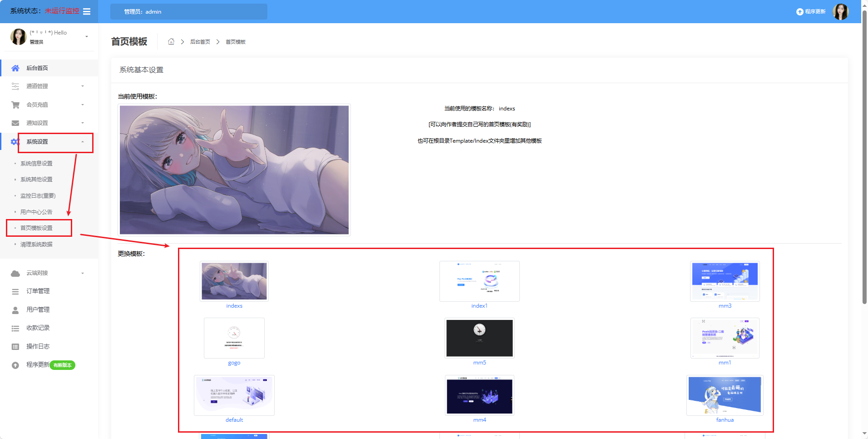Open the avatar at top right corner
This screenshot has height=439, width=868.
[840, 12]
